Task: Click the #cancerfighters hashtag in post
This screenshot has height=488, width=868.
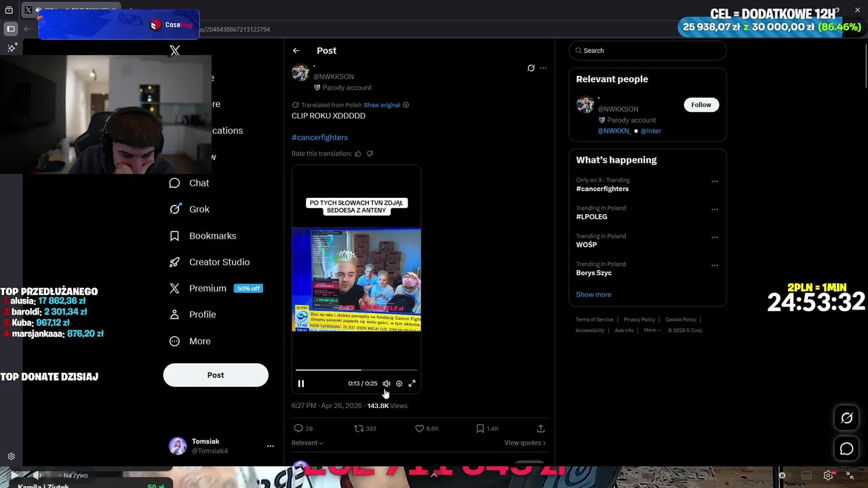Action: coord(319,138)
